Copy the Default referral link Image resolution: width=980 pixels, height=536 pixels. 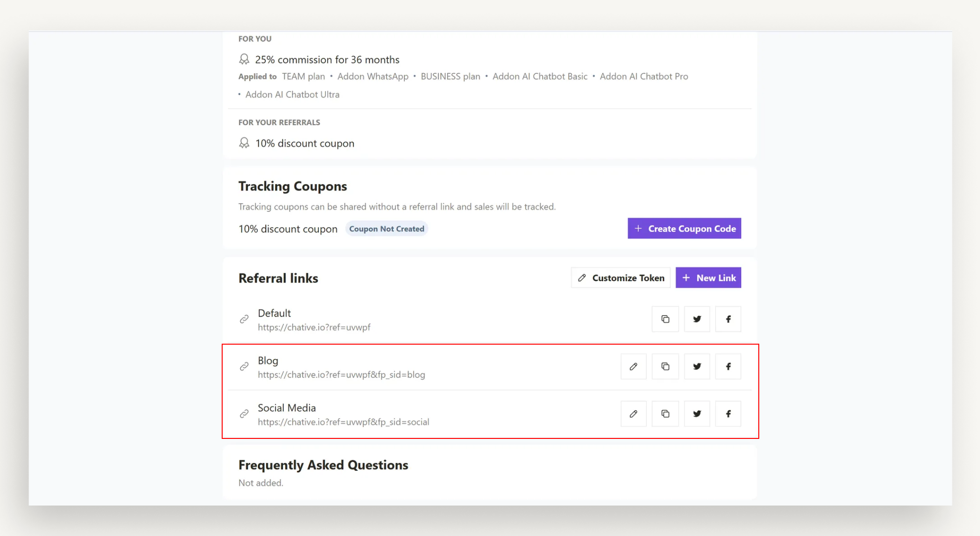(x=665, y=319)
